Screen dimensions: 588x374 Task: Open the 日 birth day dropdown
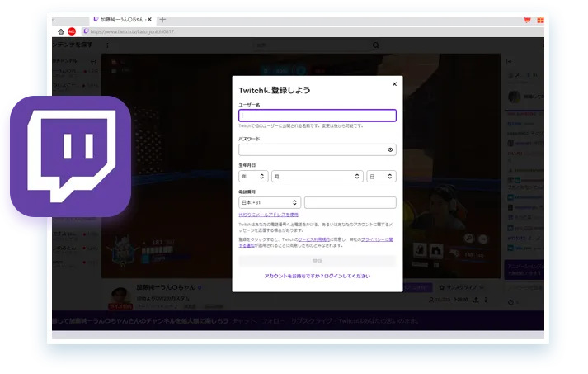tap(381, 176)
